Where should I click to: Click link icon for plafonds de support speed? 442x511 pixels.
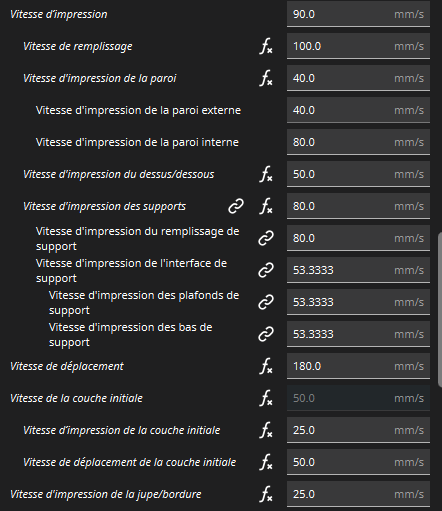click(x=266, y=302)
